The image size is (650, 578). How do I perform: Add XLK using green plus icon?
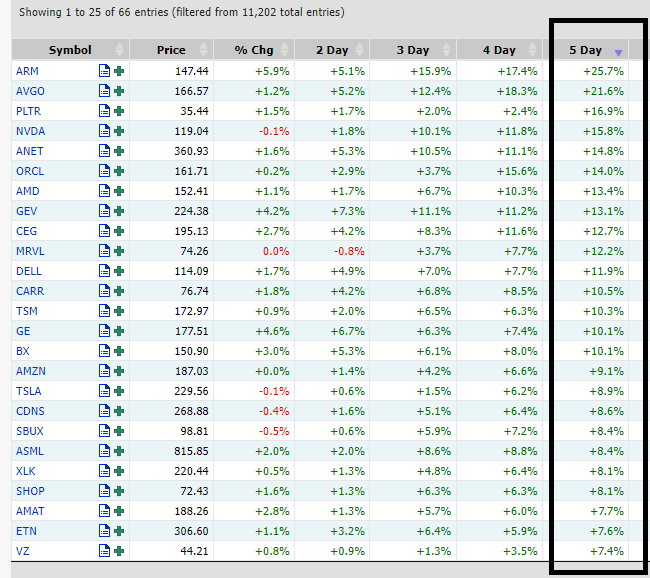pyautogui.click(x=119, y=471)
